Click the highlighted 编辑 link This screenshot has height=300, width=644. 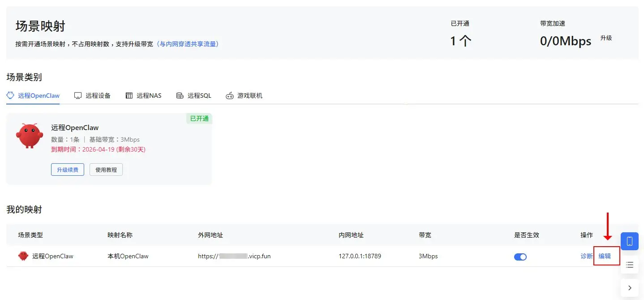point(605,256)
